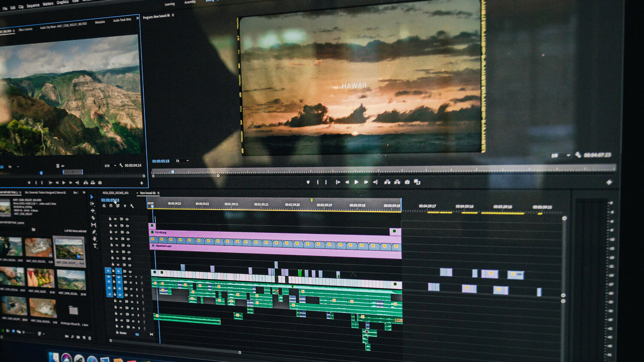Play the sequence in the Program monitor

pyautogui.click(x=356, y=182)
